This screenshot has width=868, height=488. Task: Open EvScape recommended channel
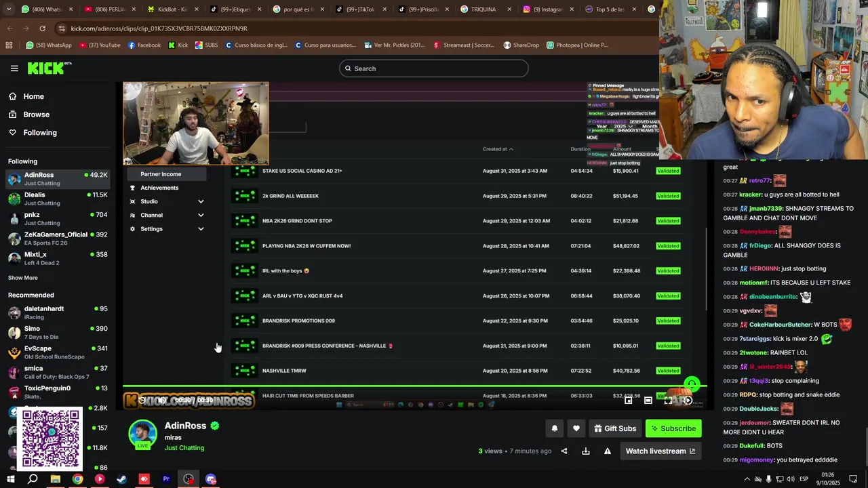coord(58,352)
